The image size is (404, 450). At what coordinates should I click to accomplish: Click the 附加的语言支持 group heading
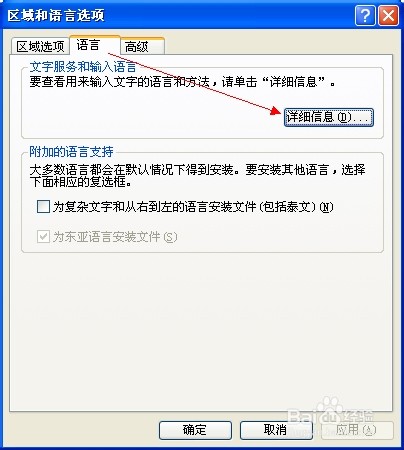click(x=71, y=152)
